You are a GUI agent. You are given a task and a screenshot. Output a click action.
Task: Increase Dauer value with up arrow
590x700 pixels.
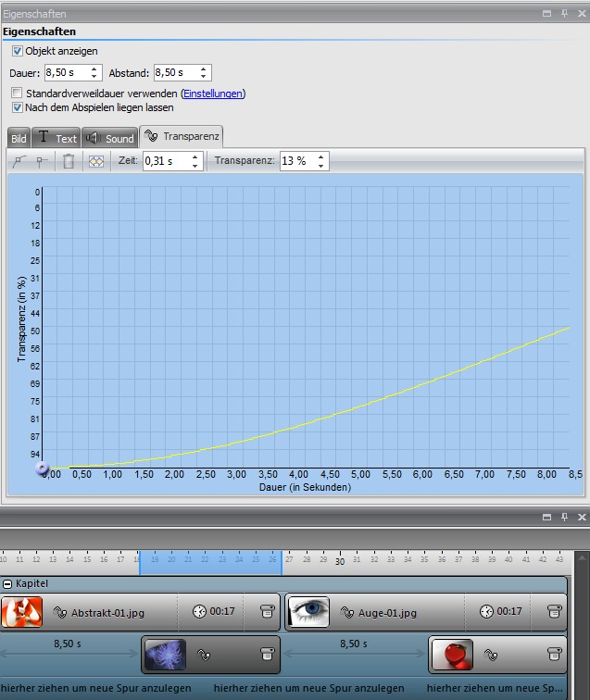(94, 69)
